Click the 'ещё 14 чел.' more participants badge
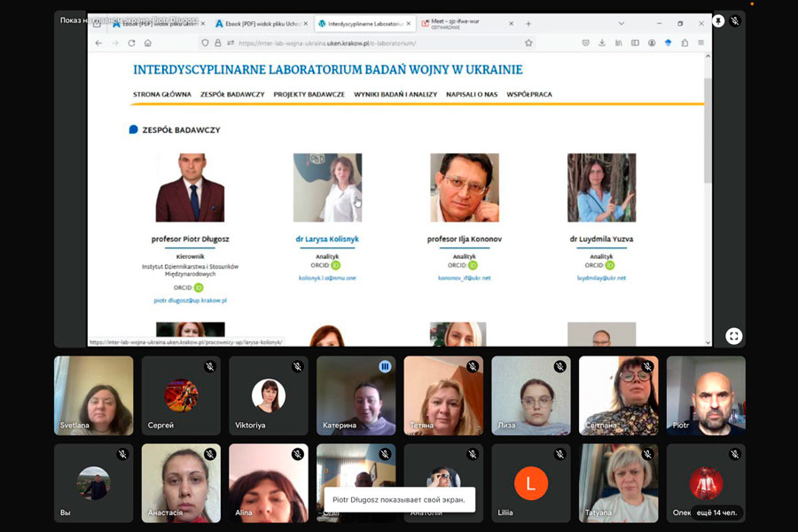This screenshot has height=532, width=798. [x=716, y=512]
